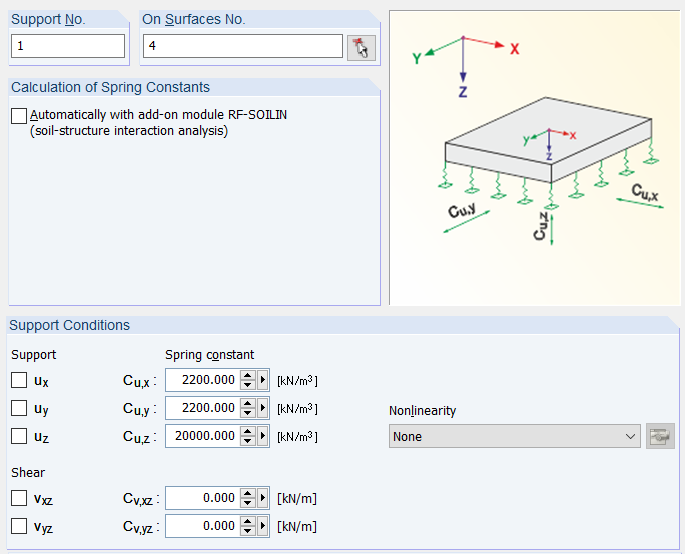The width and height of the screenshot is (685, 554).
Task: Click the On Surfaces No. input field
Action: click(242, 46)
